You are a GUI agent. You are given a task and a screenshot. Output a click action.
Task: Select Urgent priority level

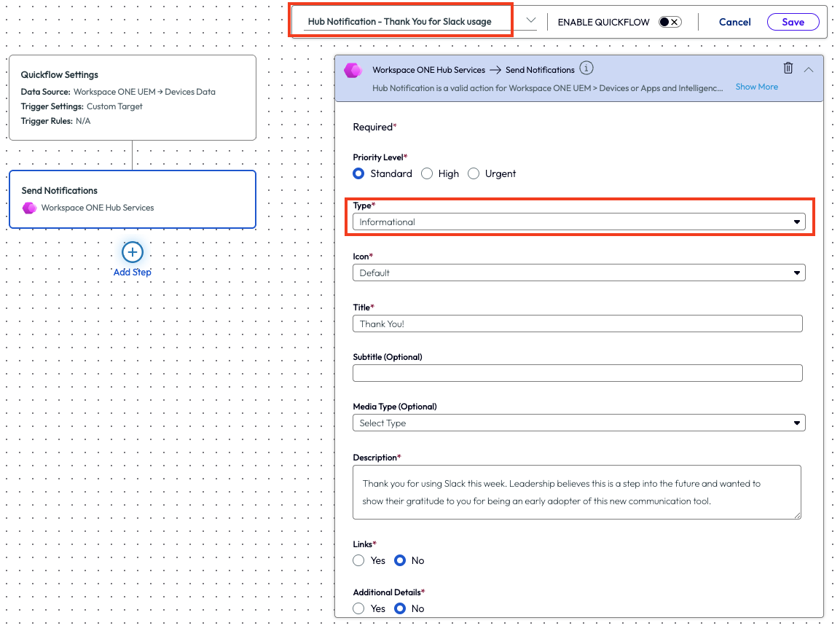click(474, 173)
